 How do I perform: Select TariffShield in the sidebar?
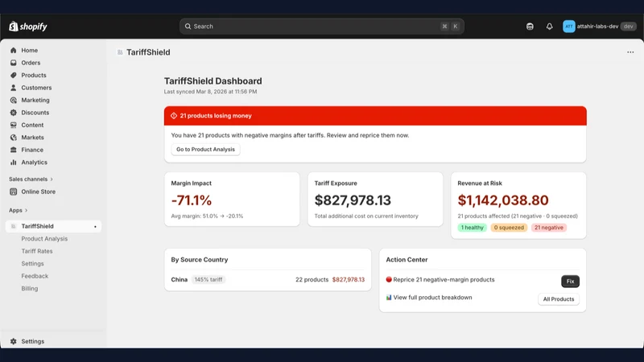pos(53,226)
